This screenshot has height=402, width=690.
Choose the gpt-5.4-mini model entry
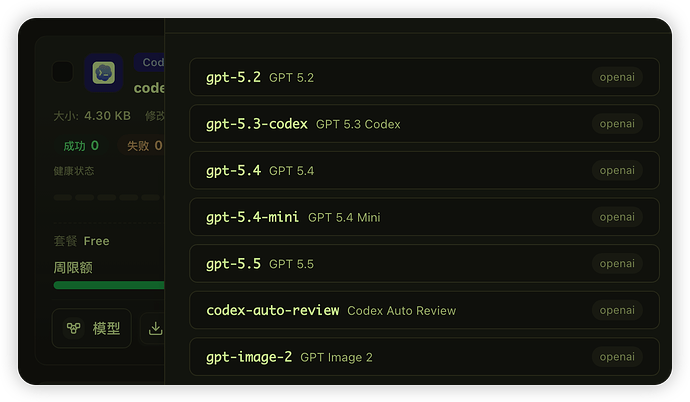424,217
